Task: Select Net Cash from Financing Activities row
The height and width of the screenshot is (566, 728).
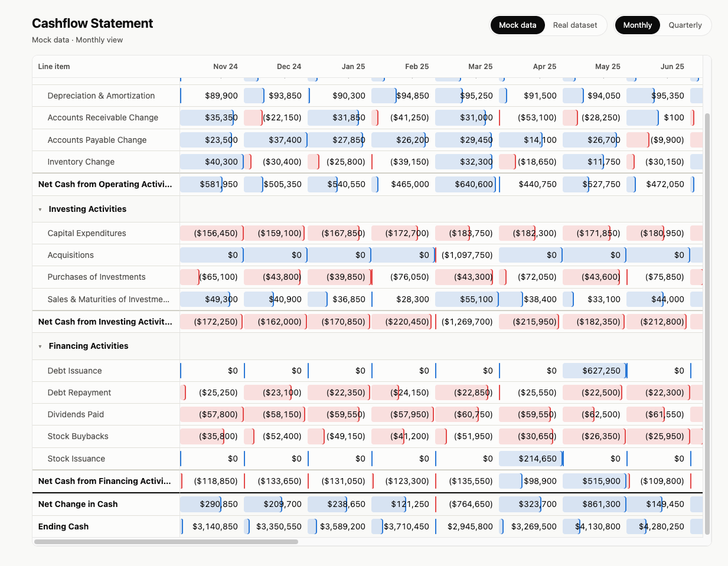Action: (x=105, y=481)
